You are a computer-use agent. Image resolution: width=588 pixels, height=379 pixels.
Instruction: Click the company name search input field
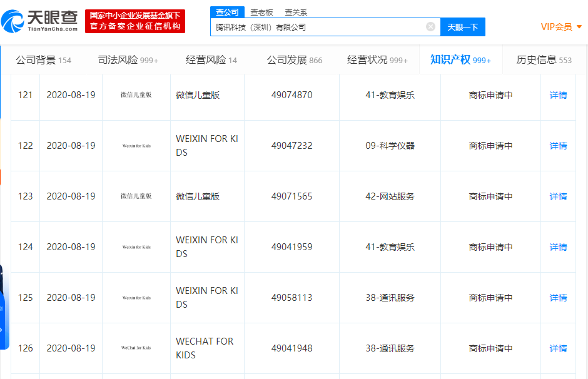(x=319, y=26)
